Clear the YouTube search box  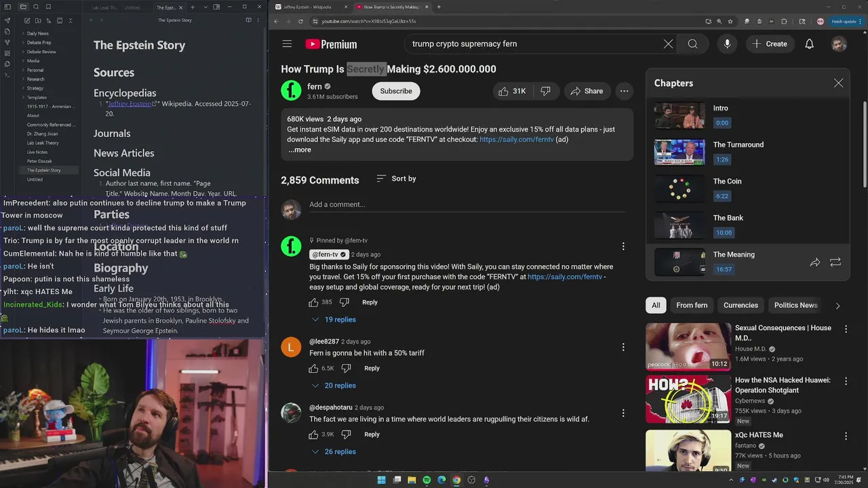(668, 44)
